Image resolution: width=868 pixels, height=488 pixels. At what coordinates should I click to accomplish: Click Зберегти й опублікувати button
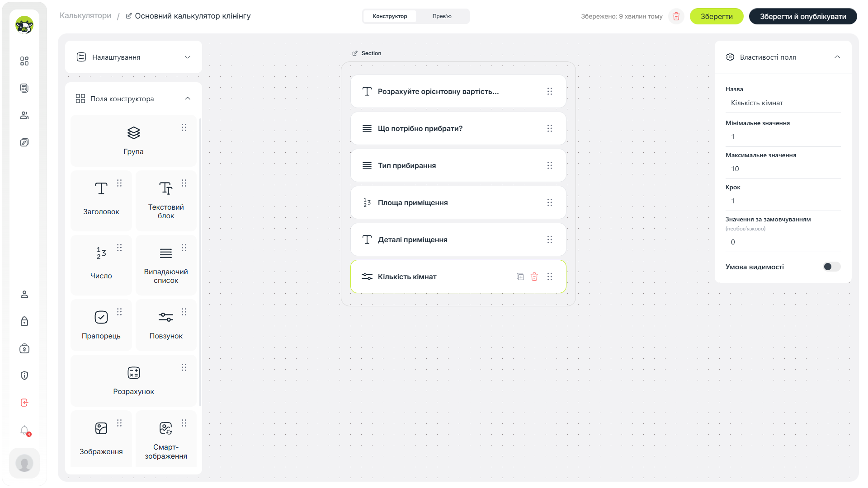803,16
